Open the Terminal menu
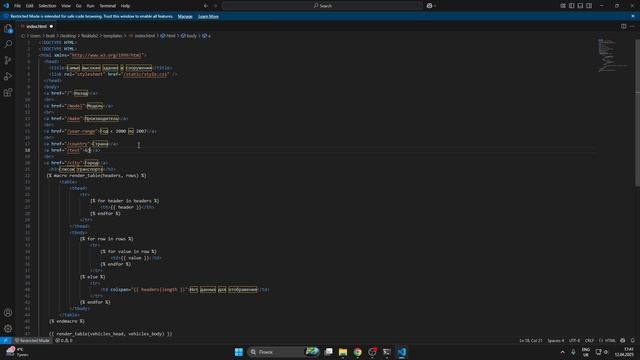640x360 pixels. [x=108, y=6]
